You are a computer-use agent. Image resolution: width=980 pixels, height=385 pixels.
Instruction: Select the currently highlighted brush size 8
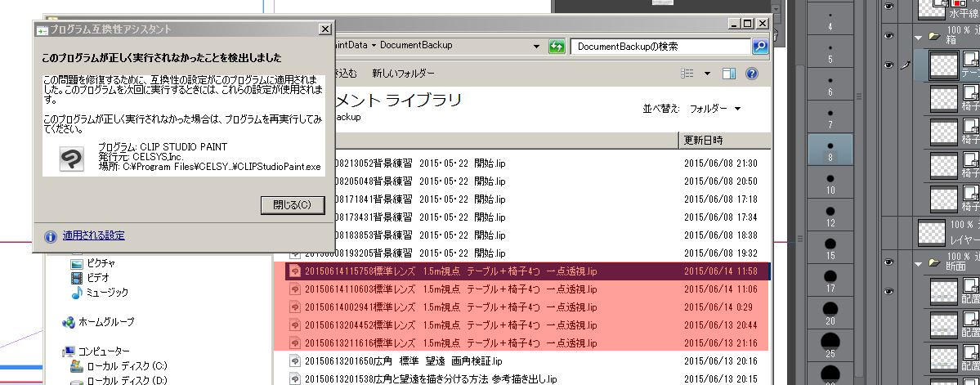830,150
